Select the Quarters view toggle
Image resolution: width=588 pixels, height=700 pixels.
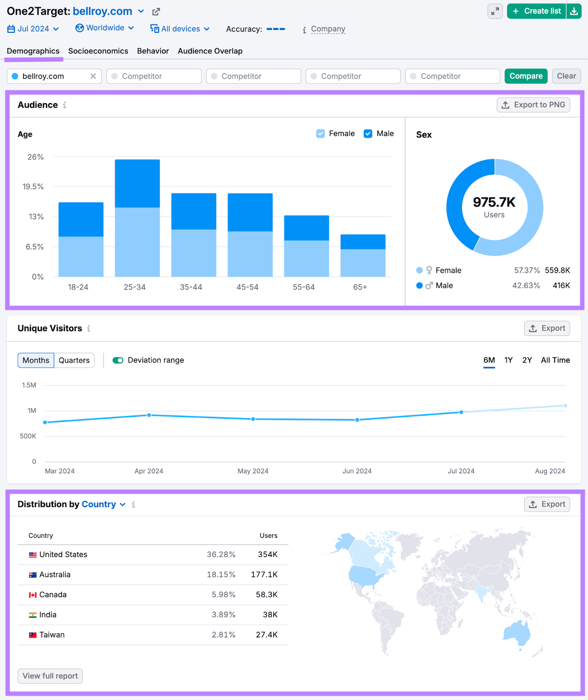(x=74, y=360)
